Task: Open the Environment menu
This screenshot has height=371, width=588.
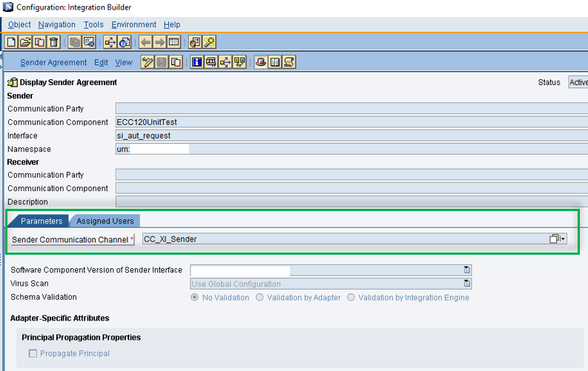Action: pyautogui.click(x=134, y=24)
